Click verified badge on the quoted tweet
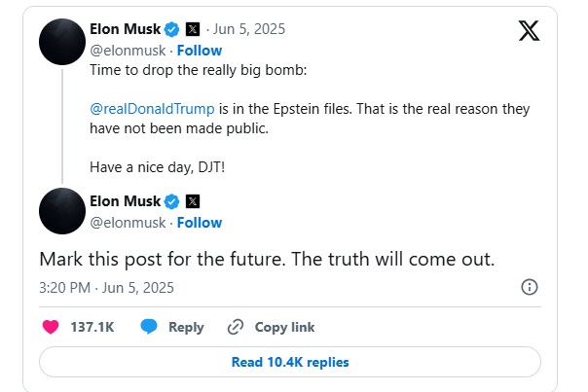The height and width of the screenshot is (392, 588). point(172,30)
